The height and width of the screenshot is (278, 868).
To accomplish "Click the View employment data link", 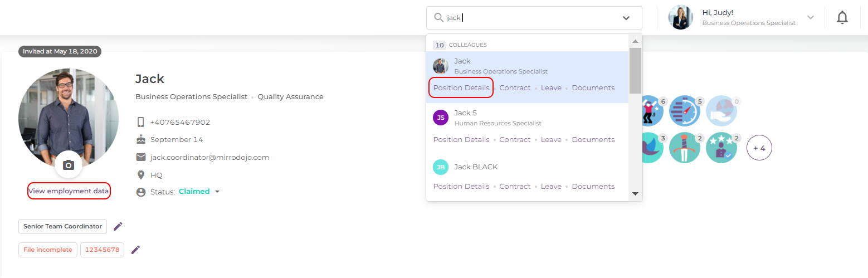I will pos(69,191).
